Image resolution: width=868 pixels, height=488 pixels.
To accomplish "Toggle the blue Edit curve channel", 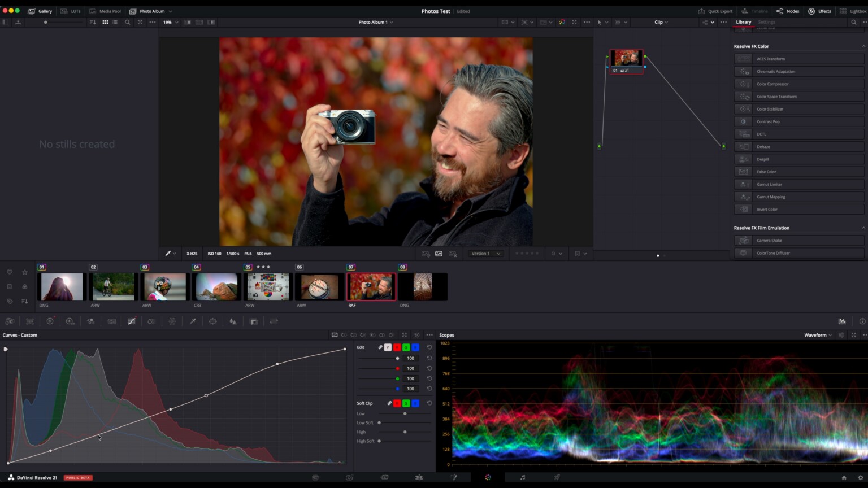I will [415, 347].
